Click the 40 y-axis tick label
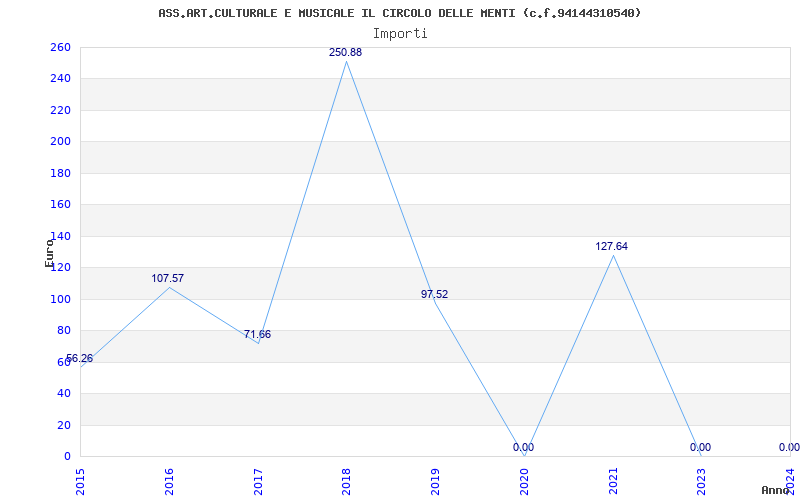800x500 pixels. [x=64, y=393]
